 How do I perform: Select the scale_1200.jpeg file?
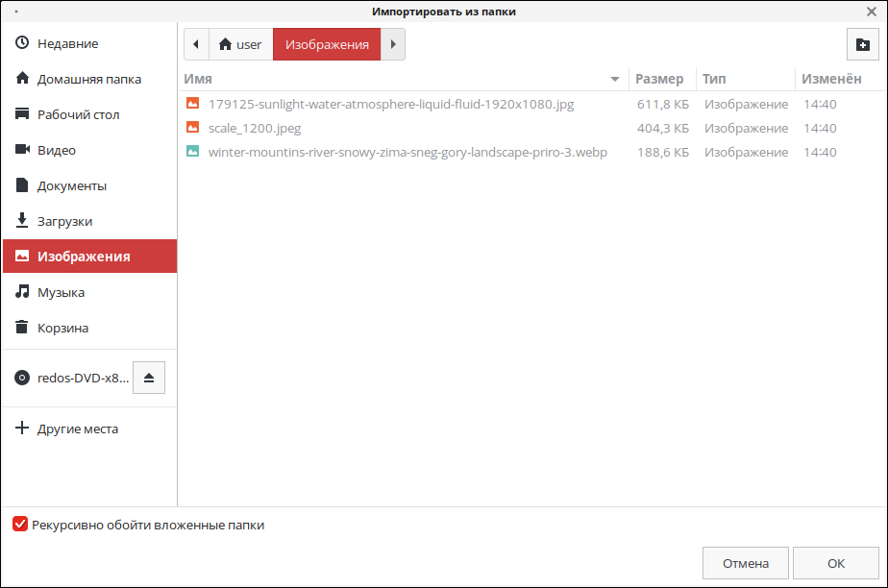[255, 128]
